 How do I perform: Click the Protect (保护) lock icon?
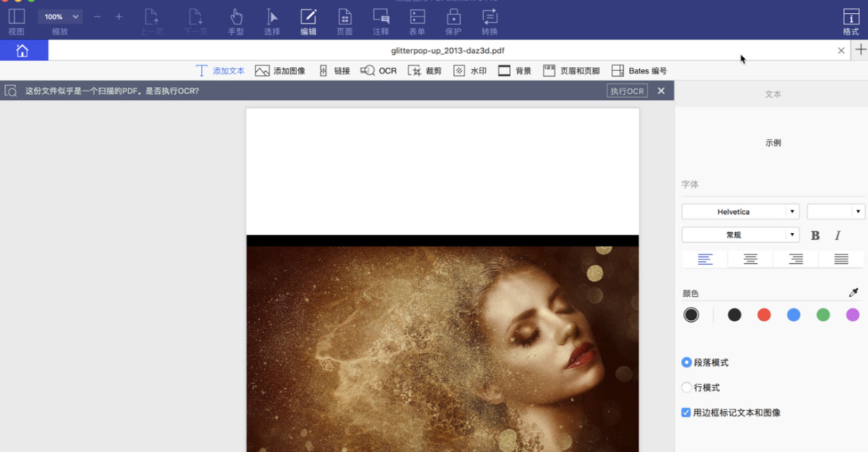(x=453, y=21)
